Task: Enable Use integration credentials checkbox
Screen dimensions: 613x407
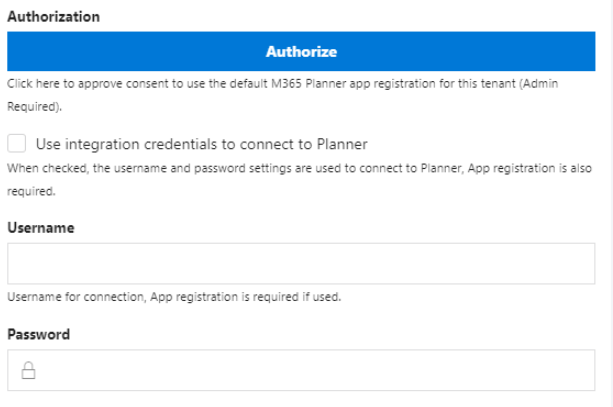Action: 16,143
